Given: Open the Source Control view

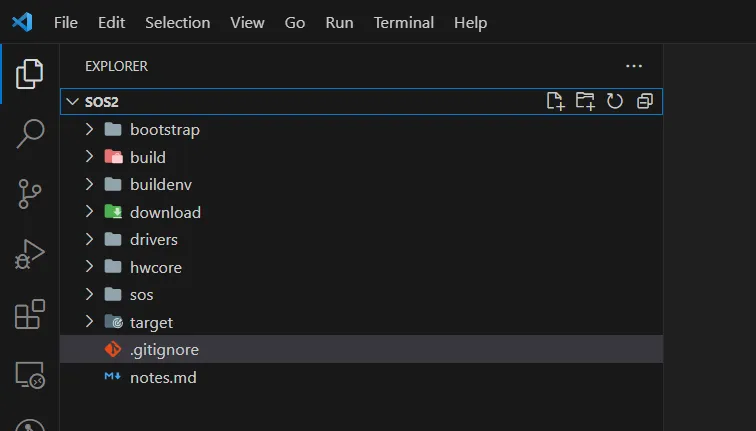Looking at the screenshot, I should click(x=30, y=194).
